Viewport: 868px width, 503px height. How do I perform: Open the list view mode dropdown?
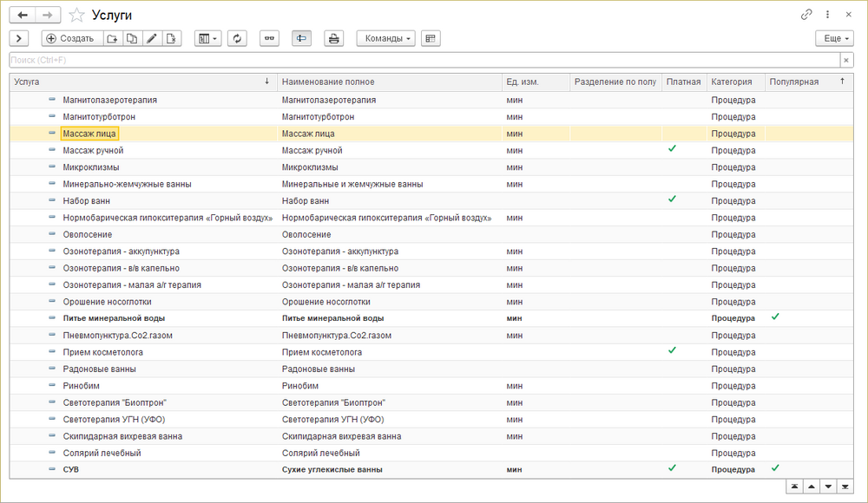[207, 38]
